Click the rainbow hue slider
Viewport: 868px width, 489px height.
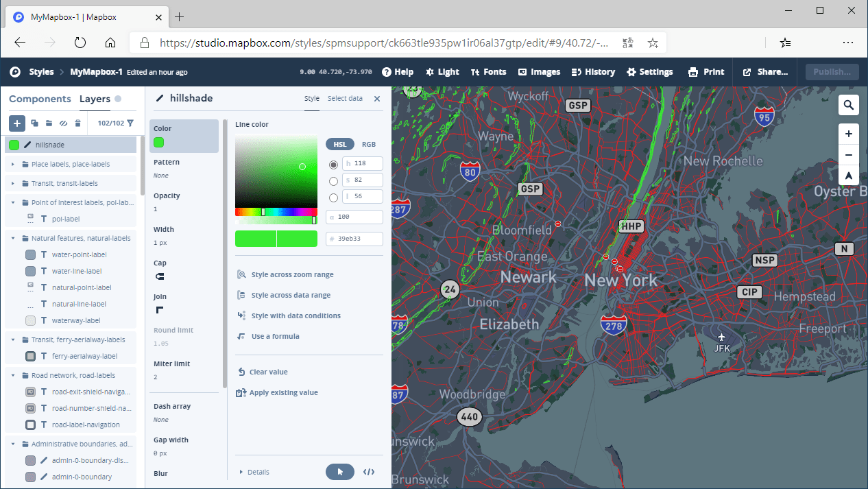point(276,212)
